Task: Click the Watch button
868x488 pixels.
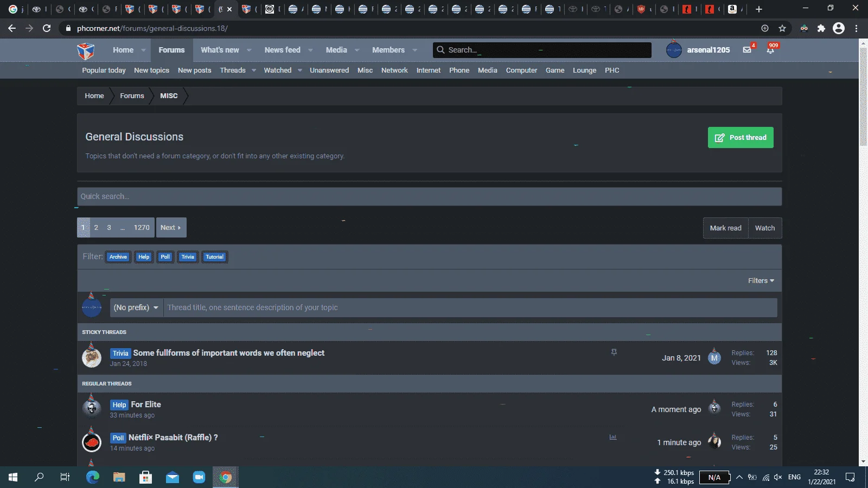Action: [x=765, y=228]
